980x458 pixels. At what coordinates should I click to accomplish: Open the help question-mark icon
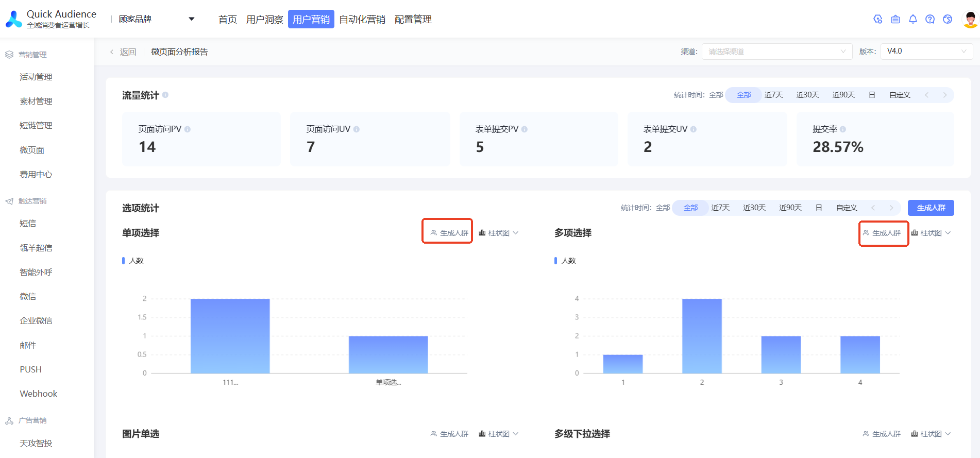point(930,19)
